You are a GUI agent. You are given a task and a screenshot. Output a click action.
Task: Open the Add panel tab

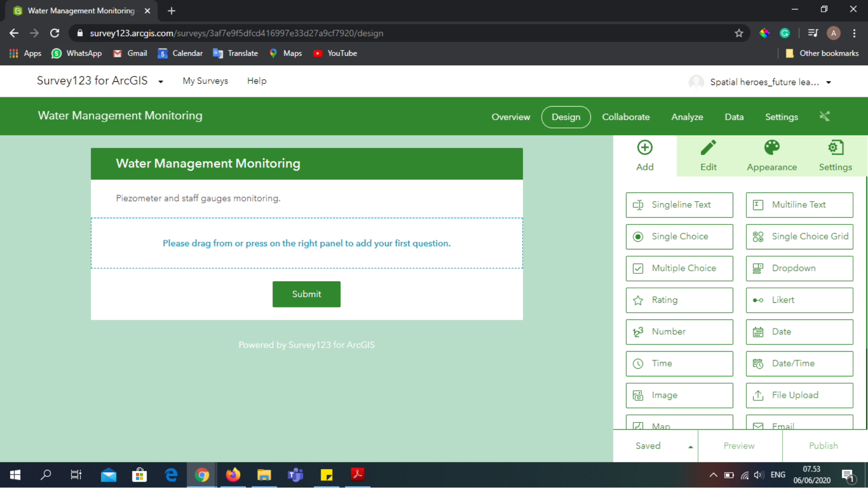[x=645, y=156]
